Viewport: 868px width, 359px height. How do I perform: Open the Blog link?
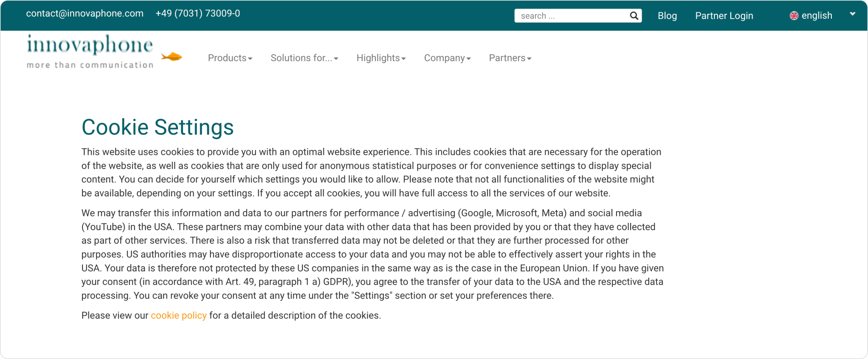(667, 16)
